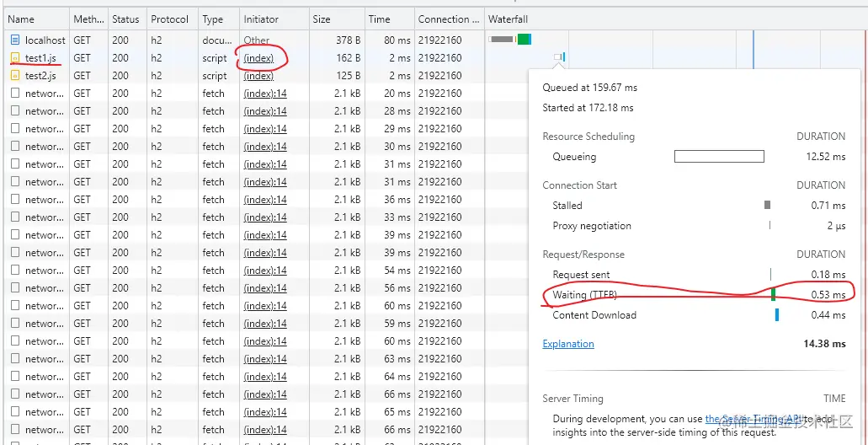Click the script icon beside test1.js

15,57
